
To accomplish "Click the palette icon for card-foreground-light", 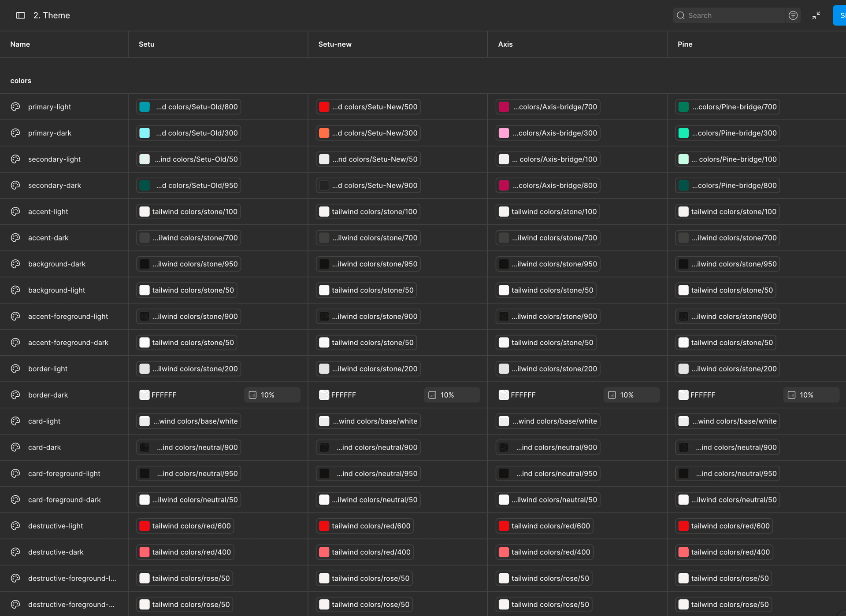I will click(x=15, y=473).
